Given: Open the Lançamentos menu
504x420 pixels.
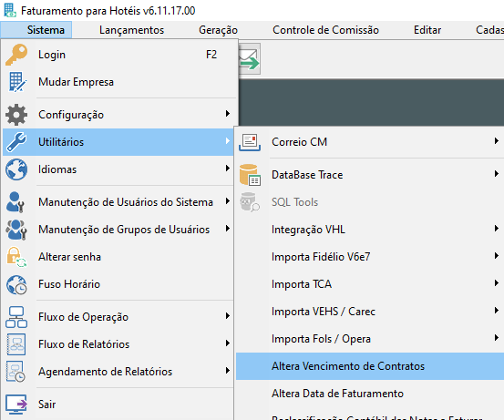Looking at the screenshot, I should [131, 30].
